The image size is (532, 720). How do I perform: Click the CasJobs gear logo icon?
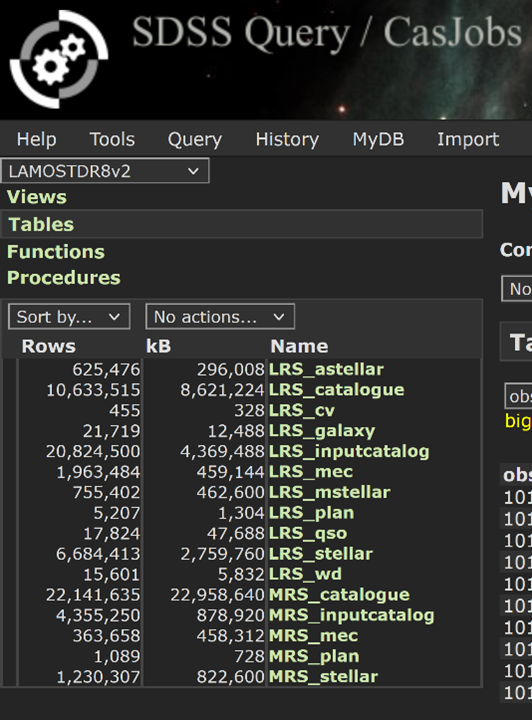(x=59, y=59)
